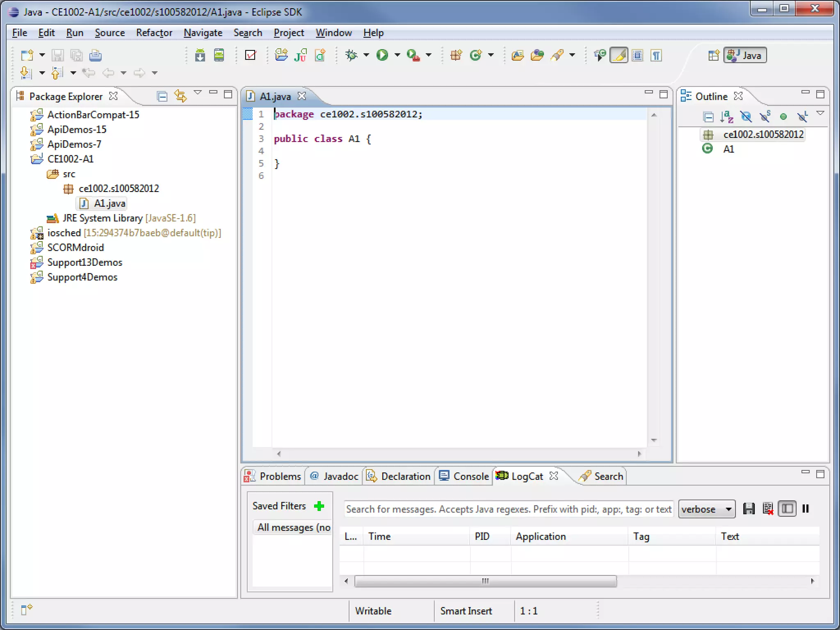Open the Navigate menu
This screenshot has width=840, height=630.
[203, 33]
